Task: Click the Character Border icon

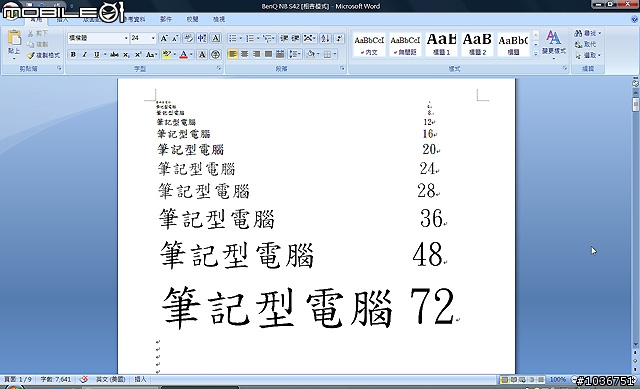Action: tap(216, 38)
